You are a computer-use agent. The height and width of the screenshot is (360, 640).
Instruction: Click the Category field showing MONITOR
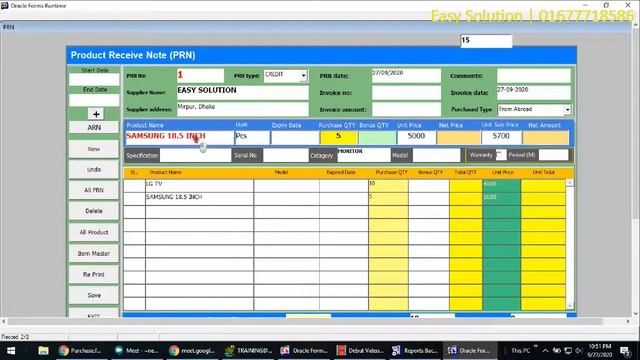pos(364,155)
